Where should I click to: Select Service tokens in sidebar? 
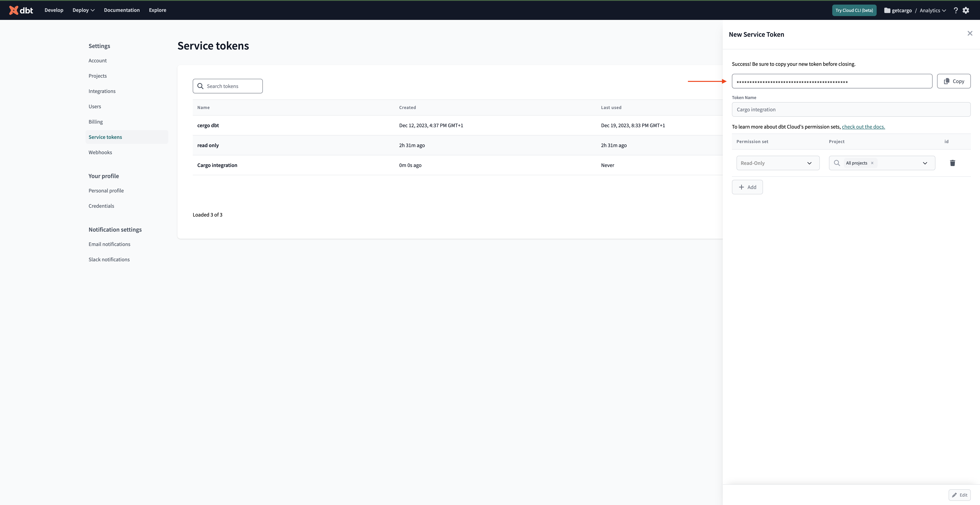pyautogui.click(x=127, y=137)
